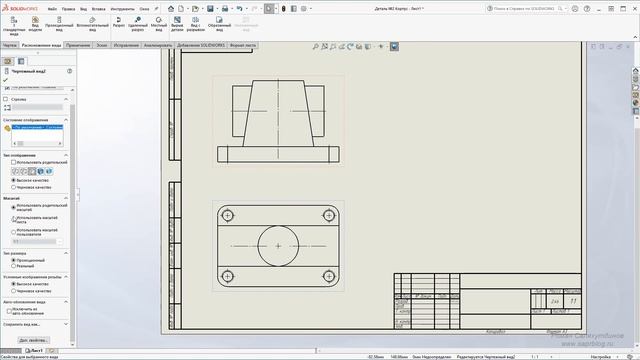Select Реальный dimension type radio
640x360 pixels.
point(13,266)
